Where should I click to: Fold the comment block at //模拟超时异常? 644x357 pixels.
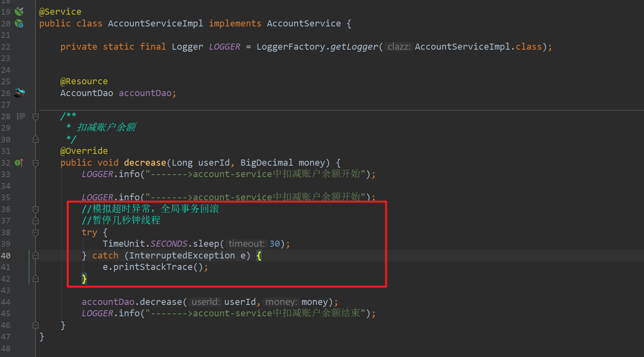point(35,209)
